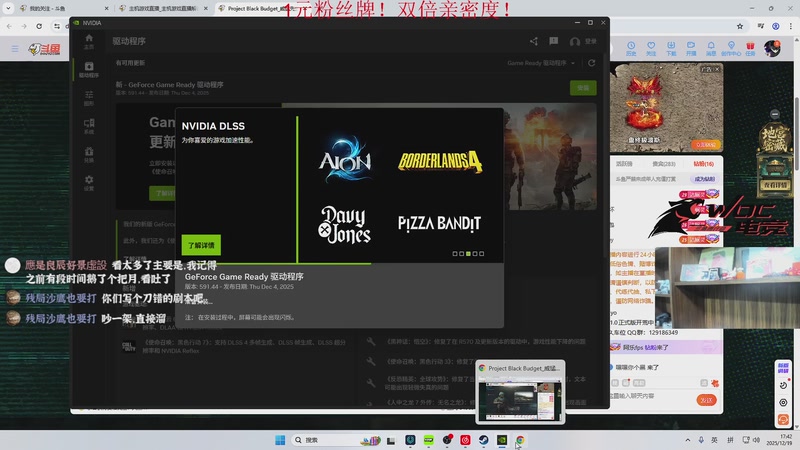Click the Chrome taskbar preview thumbnail

(520, 392)
